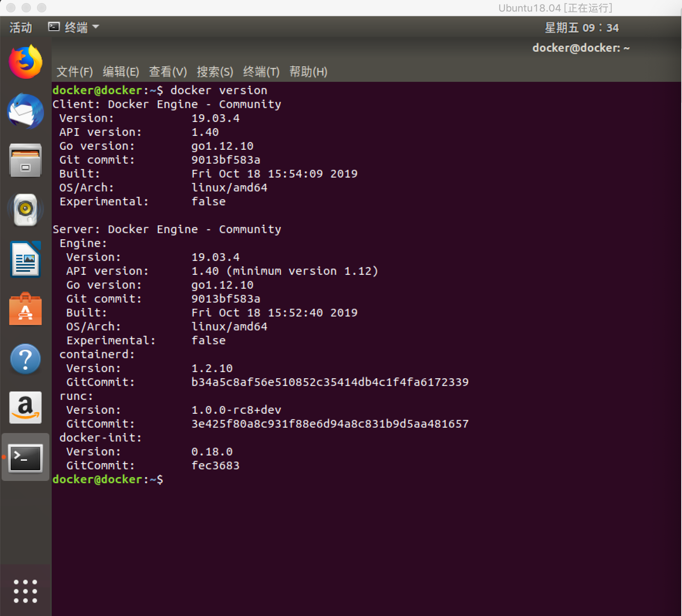Click the macOS red close button
Image resolution: width=682 pixels, height=616 pixels.
click(11, 8)
